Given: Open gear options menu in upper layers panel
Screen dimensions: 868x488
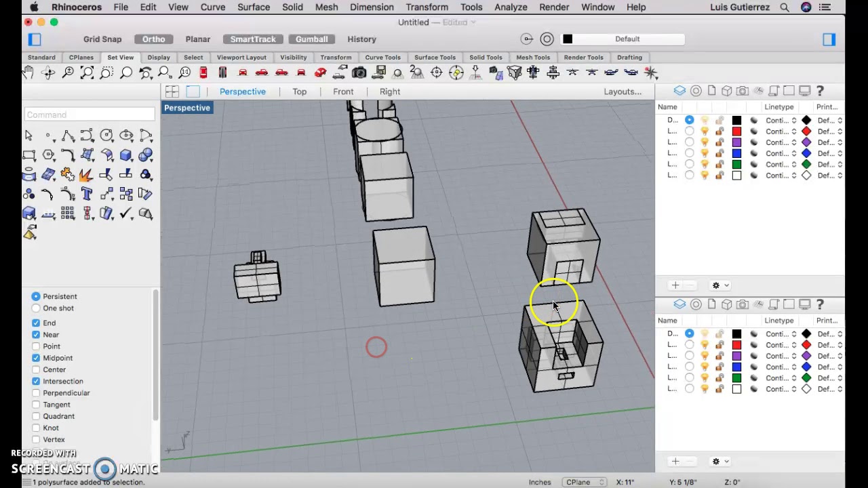Looking at the screenshot, I should [719, 285].
